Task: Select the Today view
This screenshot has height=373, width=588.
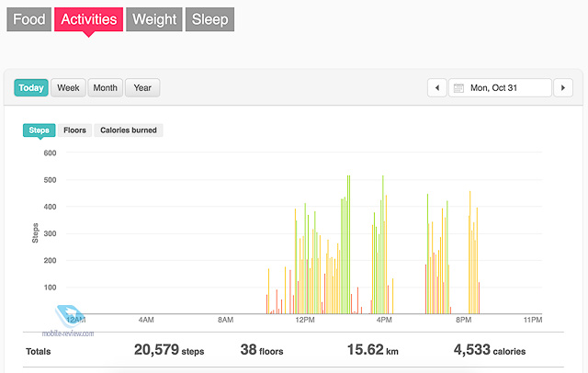Action: click(x=31, y=87)
